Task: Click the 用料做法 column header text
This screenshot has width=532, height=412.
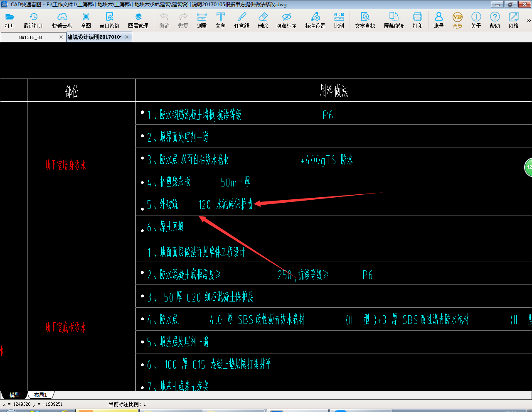Action: tap(334, 91)
